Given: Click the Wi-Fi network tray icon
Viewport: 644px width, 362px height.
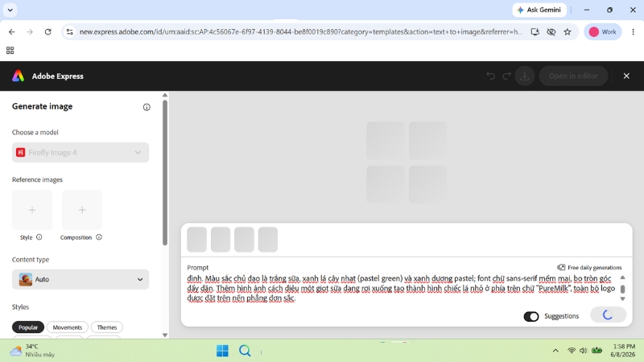Looking at the screenshot, I should click(572, 351).
